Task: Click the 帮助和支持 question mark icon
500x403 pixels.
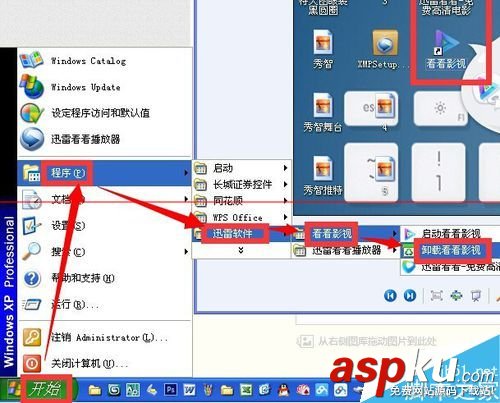Action: tap(32, 278)
